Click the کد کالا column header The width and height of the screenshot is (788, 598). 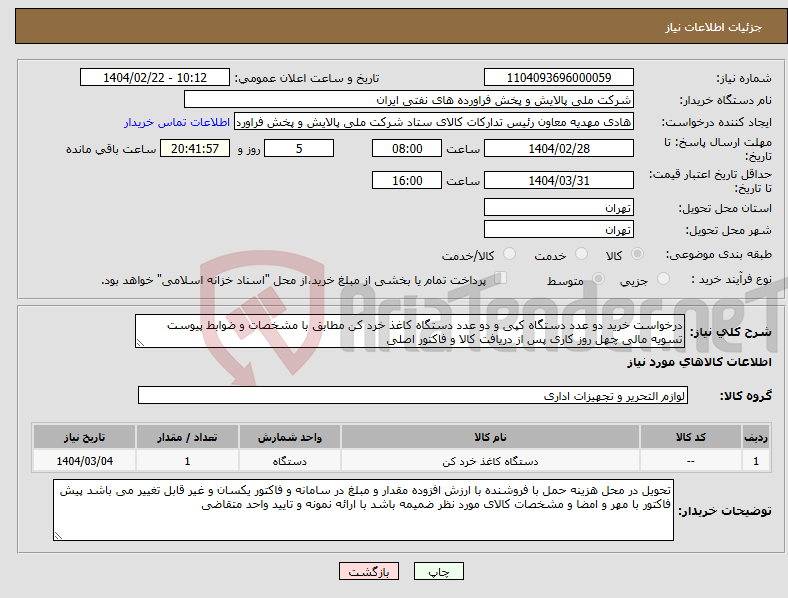point(691,437)
